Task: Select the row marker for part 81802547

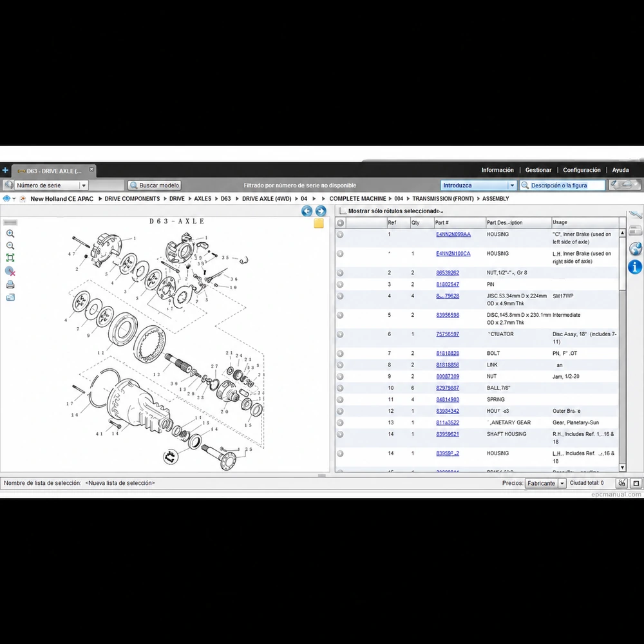Action: [340, 285]
